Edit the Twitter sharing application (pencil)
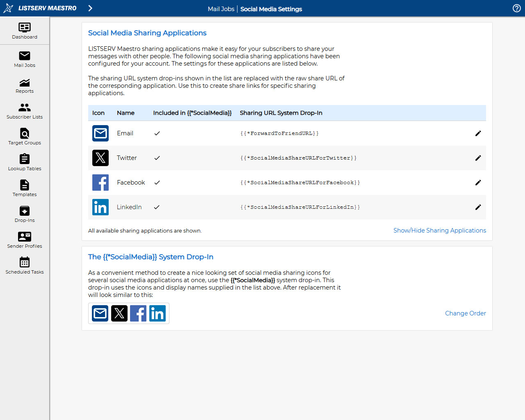The width and height of the screenshot is (525, 420). point(478,158)
